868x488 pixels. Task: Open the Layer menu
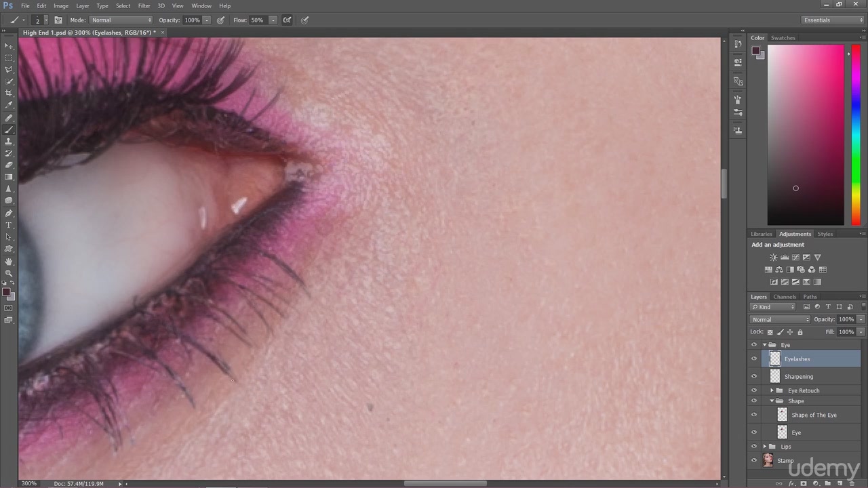click(x=83, y=6)
